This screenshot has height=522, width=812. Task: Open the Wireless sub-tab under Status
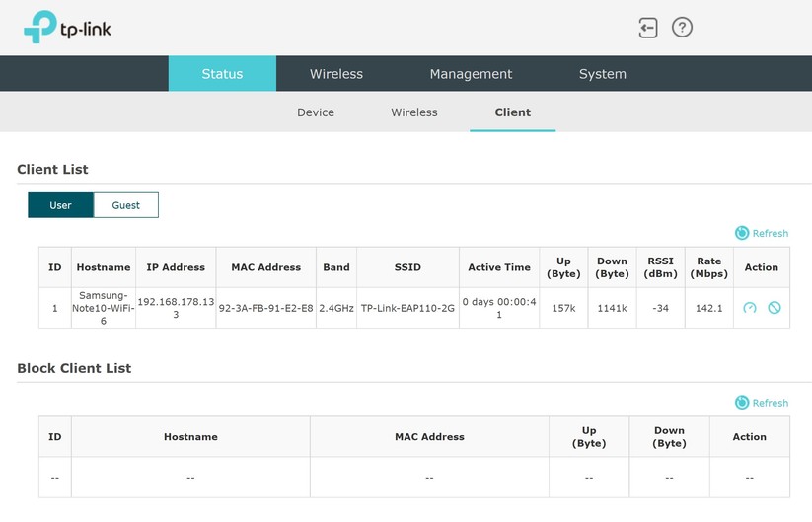click(x=413, y=112)
